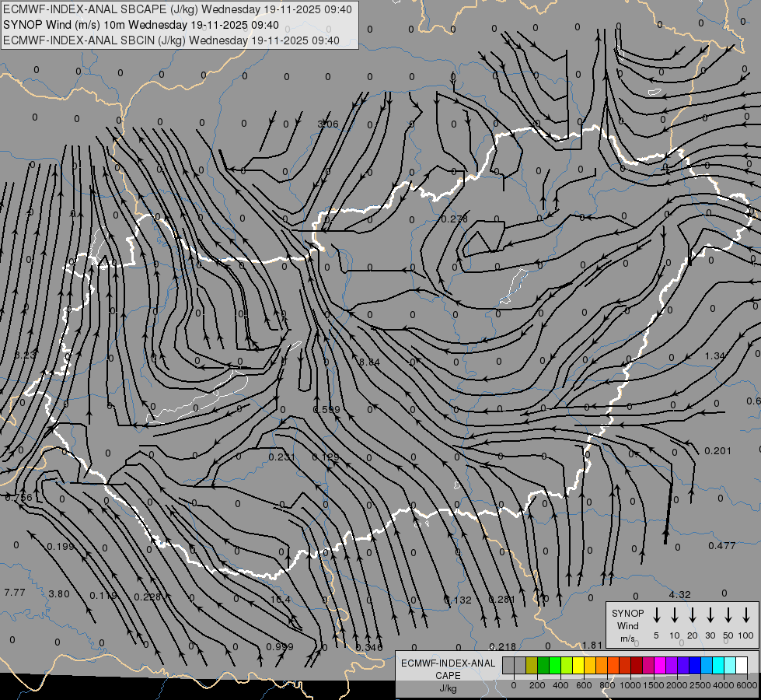Pick the dark red CAPE legend swatch
The width and height of the screenshot is (761, 700).
click(637, 665)
